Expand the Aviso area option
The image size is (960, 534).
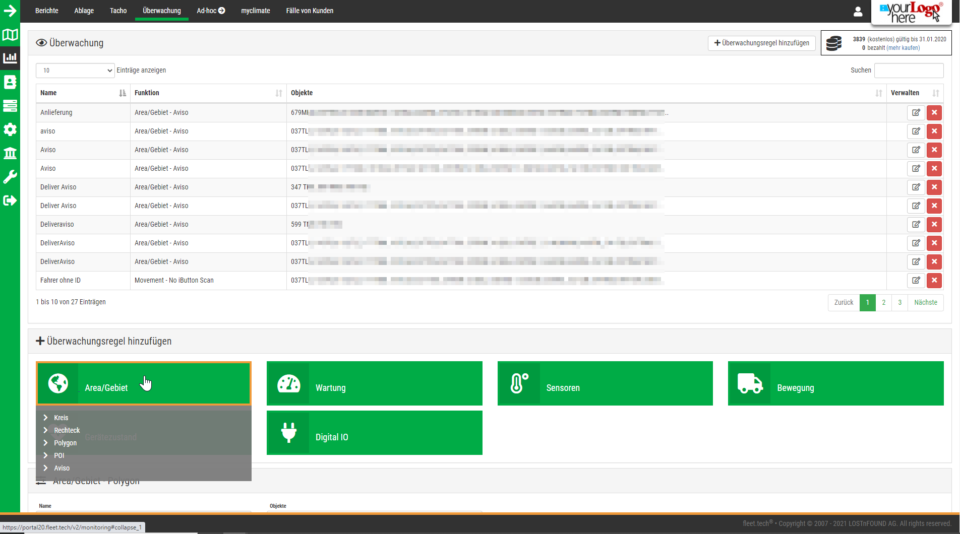pyautogui.click(x=62, y=468)
